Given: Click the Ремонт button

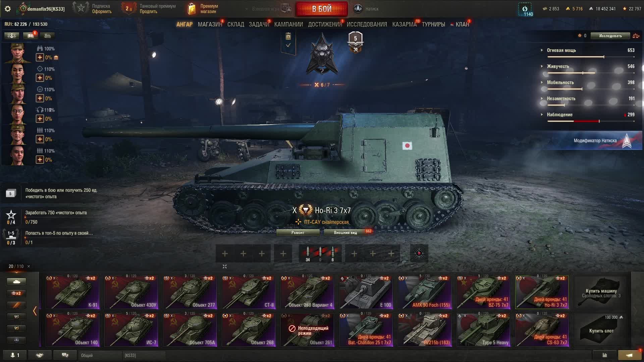Looking at the screenshot, I should click(x=298, y=233).
